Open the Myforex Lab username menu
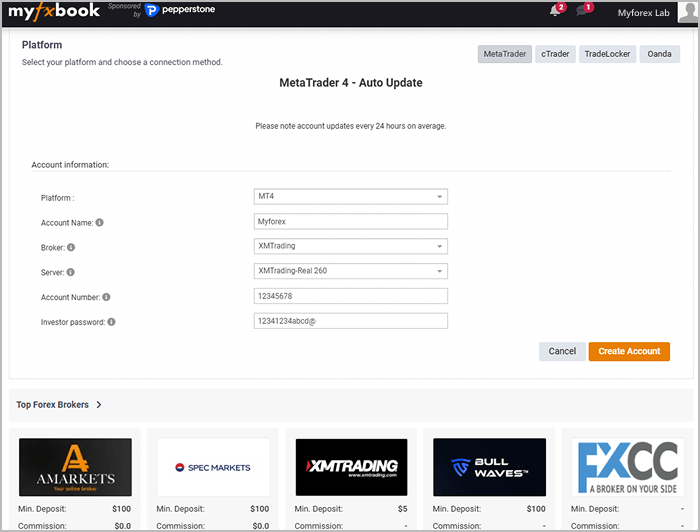The image size is (700, 532). click(643, 13)
